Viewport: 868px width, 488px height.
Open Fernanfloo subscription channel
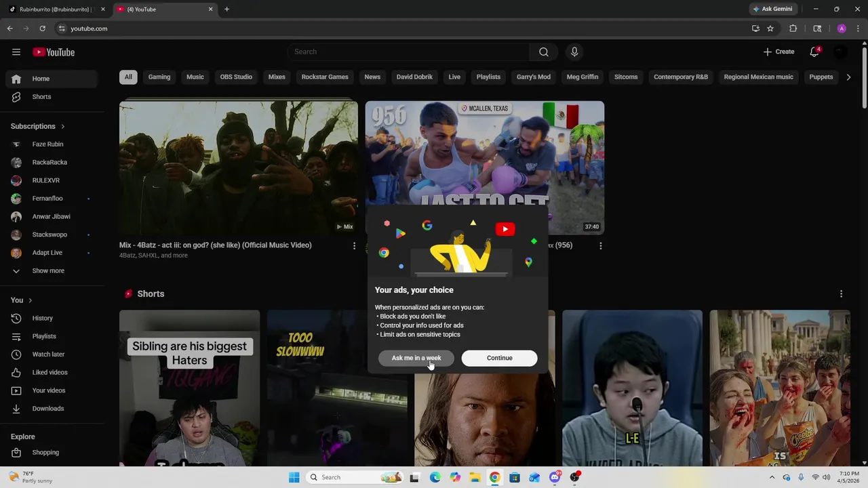coord(52,199)
